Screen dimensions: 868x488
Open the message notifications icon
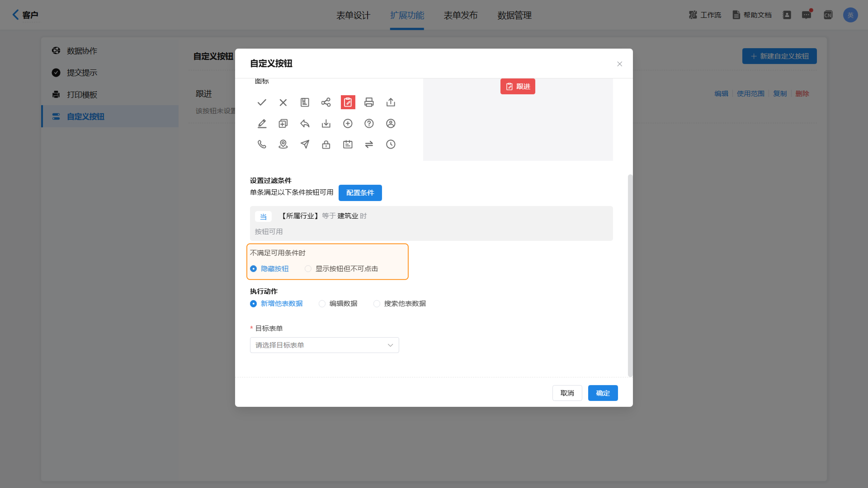pyautogui.click(x=806, y=15)
